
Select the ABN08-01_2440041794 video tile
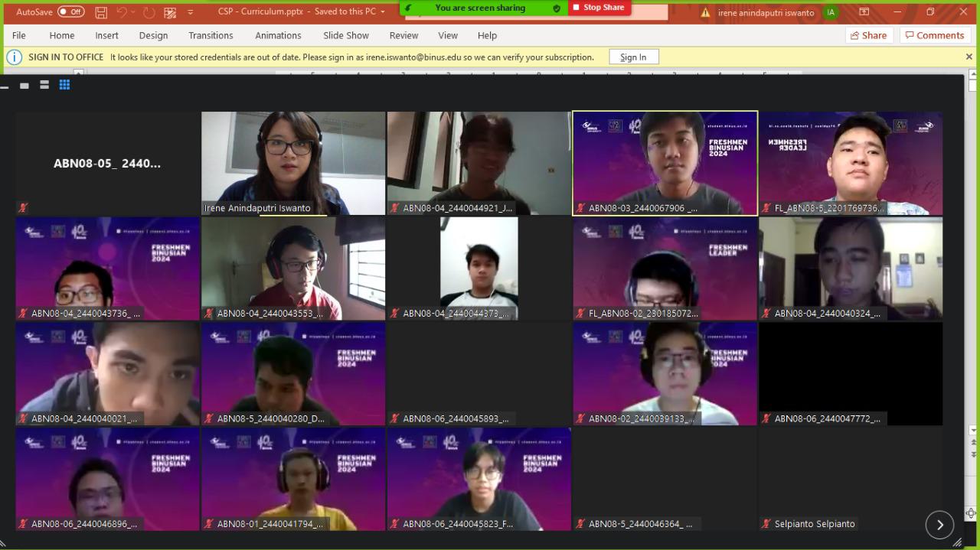(293, 480)
